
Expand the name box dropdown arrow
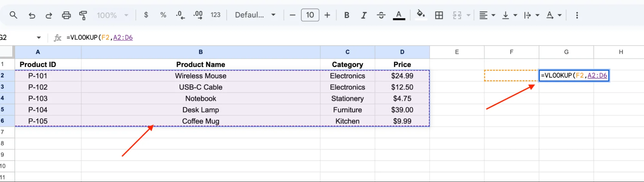(x=39, y=38)
